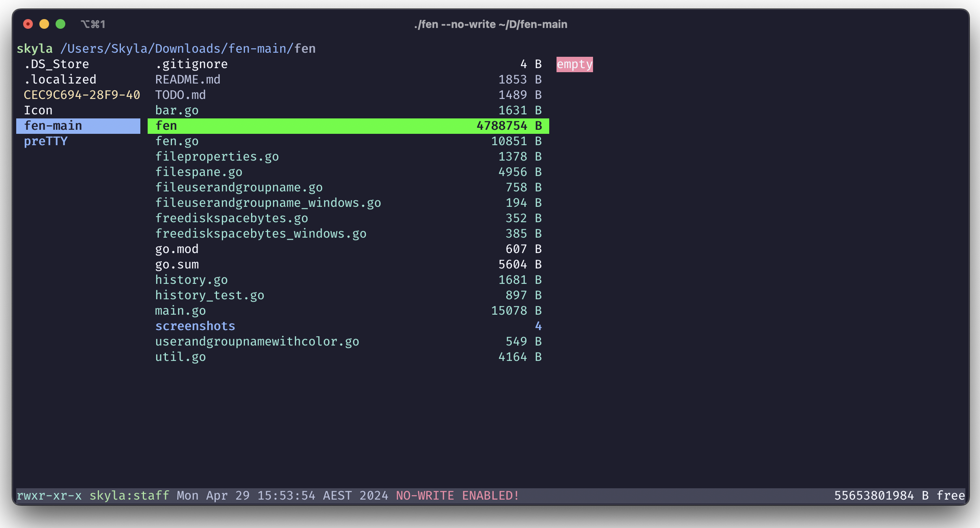Select the bar.go file
The height and width of the screenshot is (528, 980).
click(348, 110)
